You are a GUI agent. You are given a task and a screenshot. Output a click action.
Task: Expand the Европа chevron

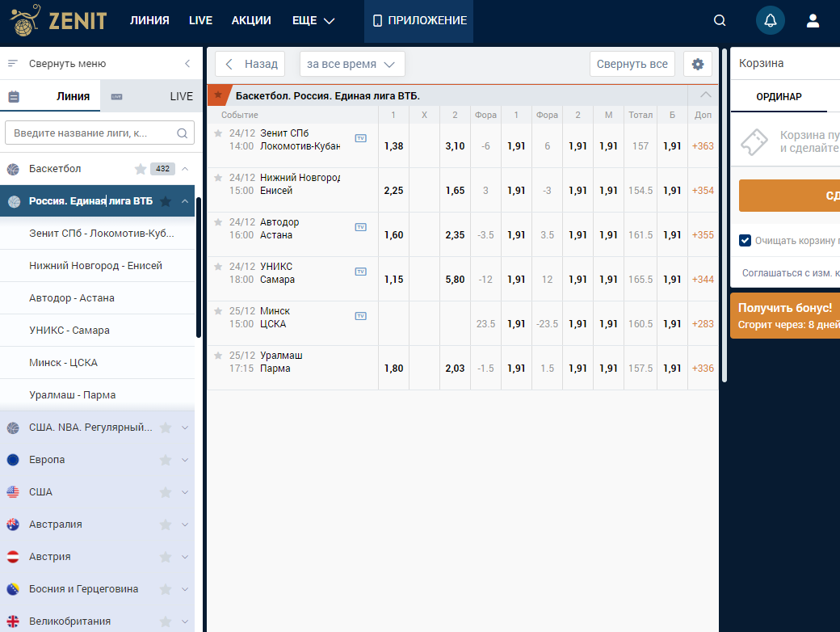pyautogui.click(x=185, y=460)
